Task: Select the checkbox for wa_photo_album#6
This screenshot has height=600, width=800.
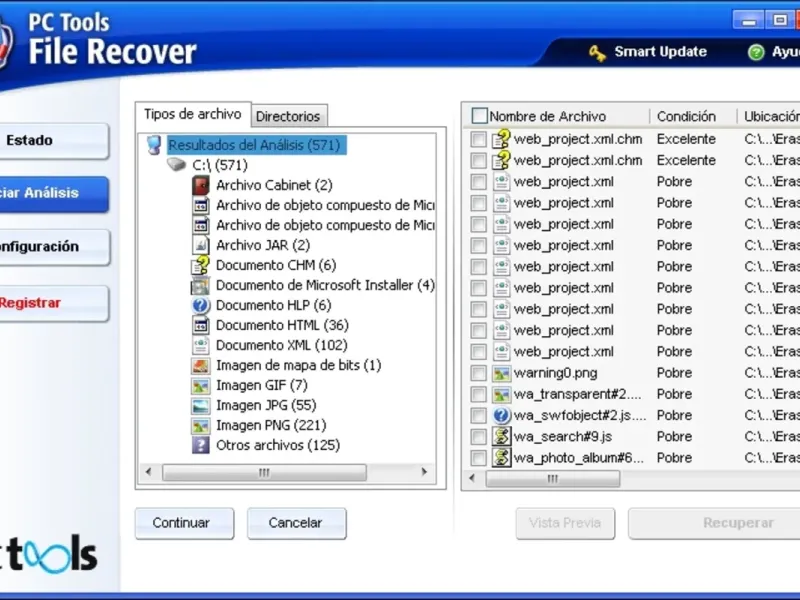Action: [x=479, y=458]
